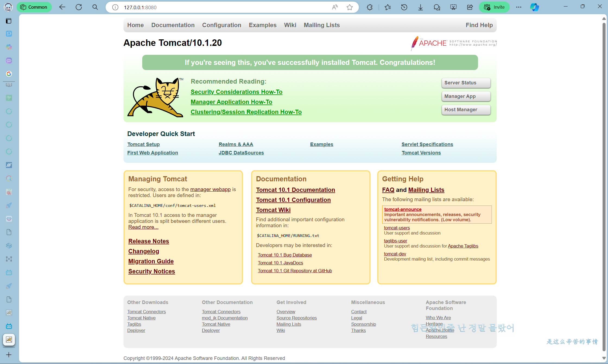Click the page vertical scrollbar

coord(604,187)
